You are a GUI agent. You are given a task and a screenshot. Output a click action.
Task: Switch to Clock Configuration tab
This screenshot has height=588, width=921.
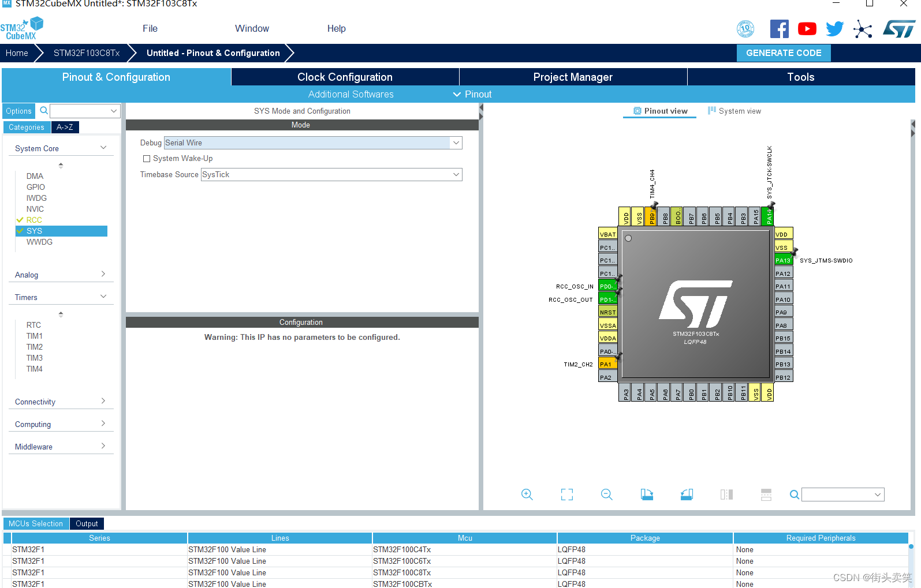coord(345,77)
